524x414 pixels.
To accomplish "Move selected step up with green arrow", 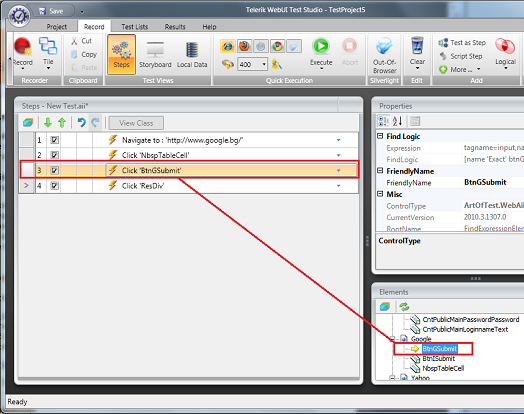I will (x=62, y=123).
